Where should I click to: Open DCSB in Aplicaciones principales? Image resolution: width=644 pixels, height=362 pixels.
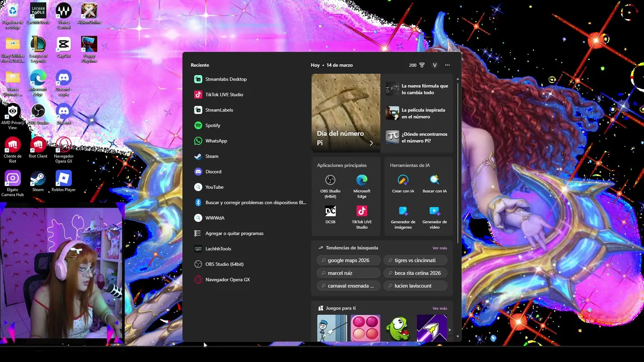click(330, 215)
